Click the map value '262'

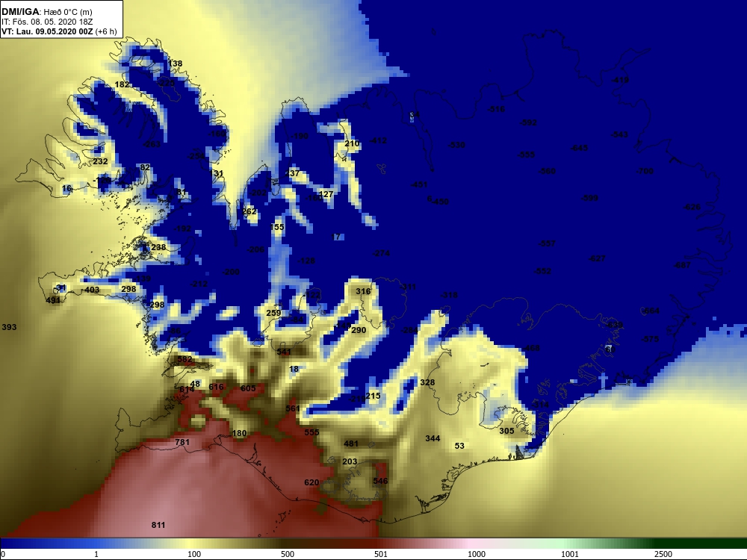pyautogui.click(x=249, y=211)
